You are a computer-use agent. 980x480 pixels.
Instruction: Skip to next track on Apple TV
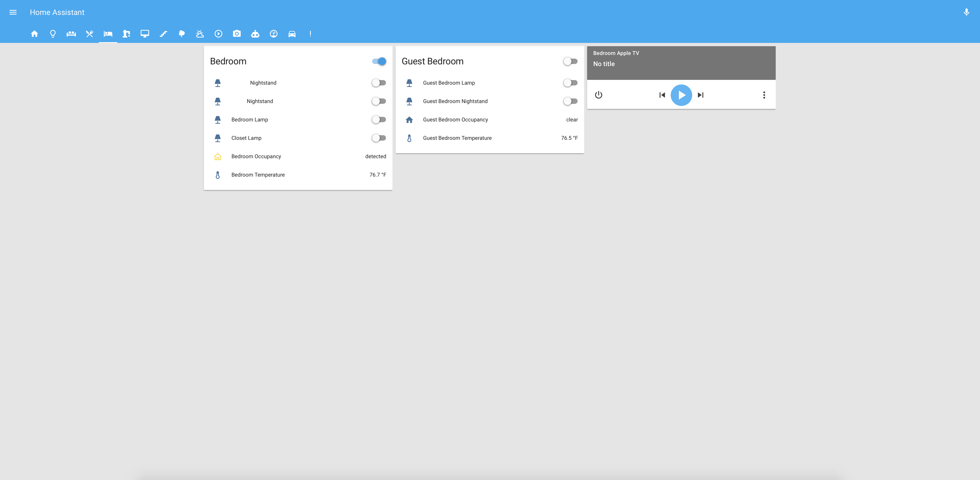pyautogui.click(x=700, y=95)
